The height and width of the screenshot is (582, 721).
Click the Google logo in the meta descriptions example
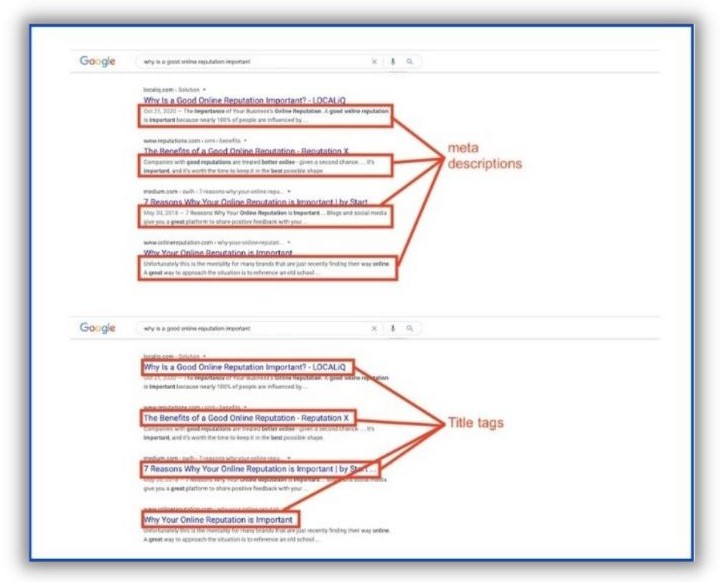(x=98, y=61)
